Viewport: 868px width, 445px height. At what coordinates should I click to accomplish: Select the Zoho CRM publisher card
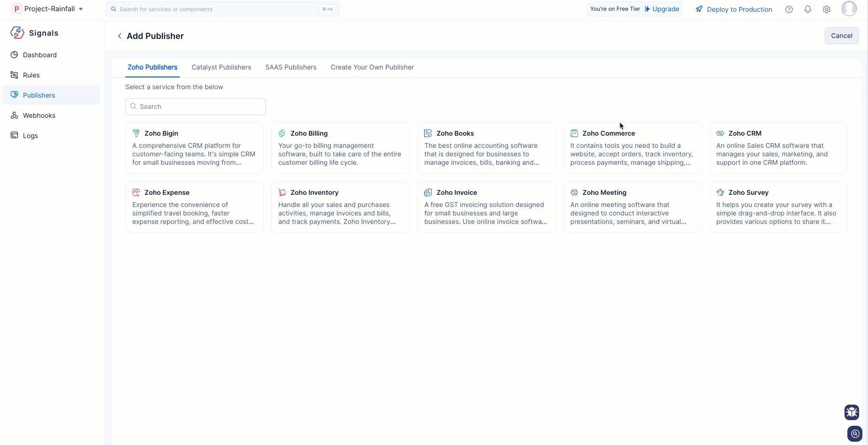point(778,148)
